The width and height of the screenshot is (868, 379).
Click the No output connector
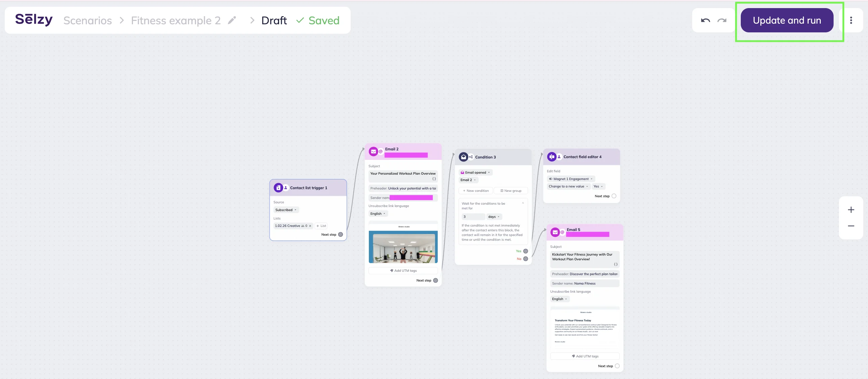click(x=525, y=259)
